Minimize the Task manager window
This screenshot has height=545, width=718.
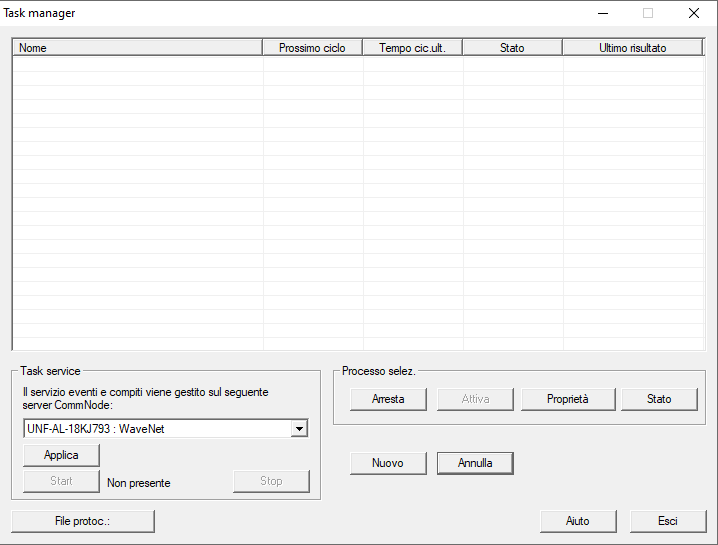602,13
